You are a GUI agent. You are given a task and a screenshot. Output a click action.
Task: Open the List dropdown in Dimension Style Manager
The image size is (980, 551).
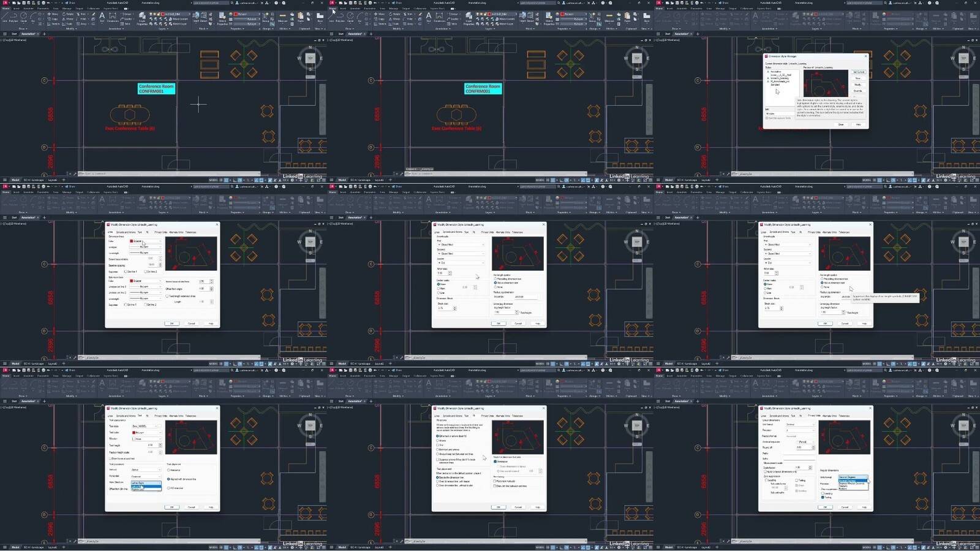780,113
